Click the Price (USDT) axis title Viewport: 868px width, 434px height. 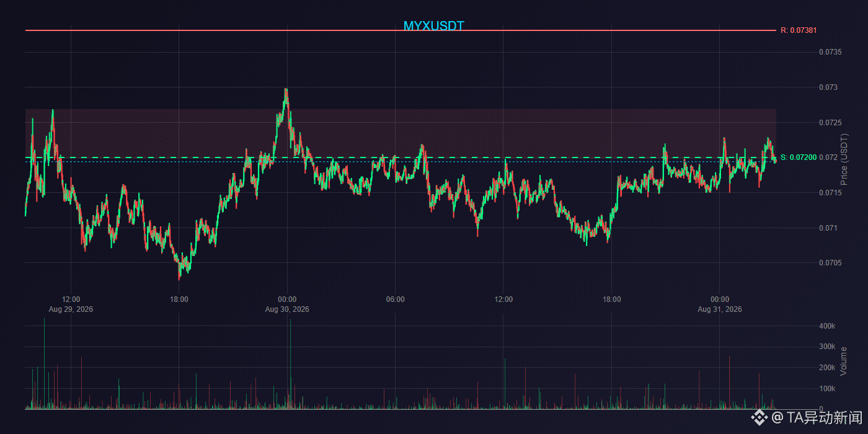844,161
